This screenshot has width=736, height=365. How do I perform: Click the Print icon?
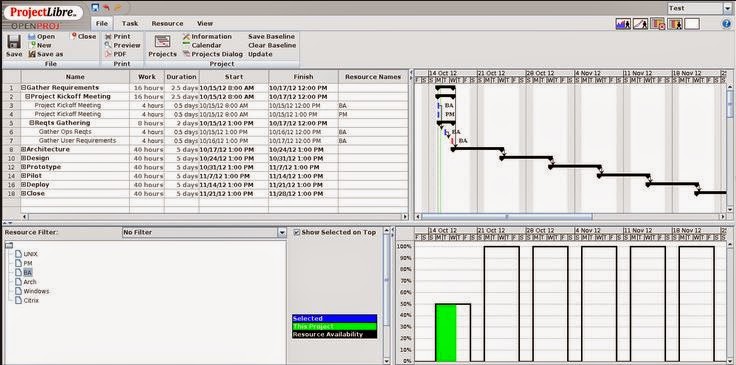[108, 37]
